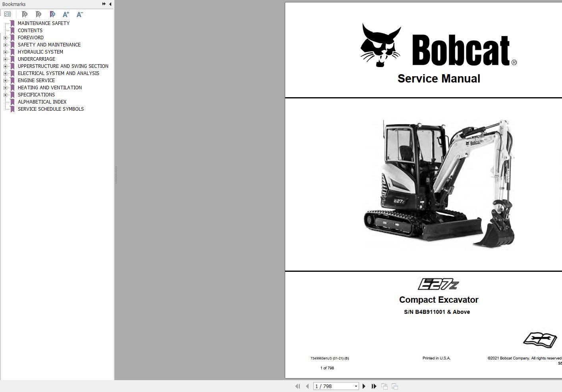Click the next view icon in navigation bar
Viewport: 562px width, 392px height.
pos(395,386)
